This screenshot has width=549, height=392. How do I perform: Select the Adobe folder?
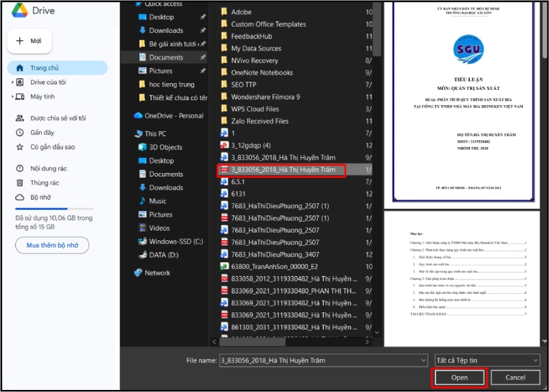242,12
